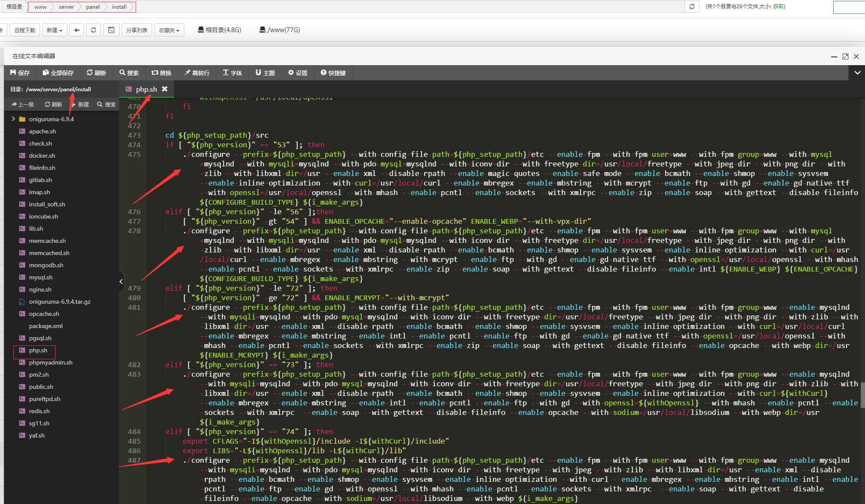865x504 pixels.
Task: Minimize the online text editor window
Action: 834,56
